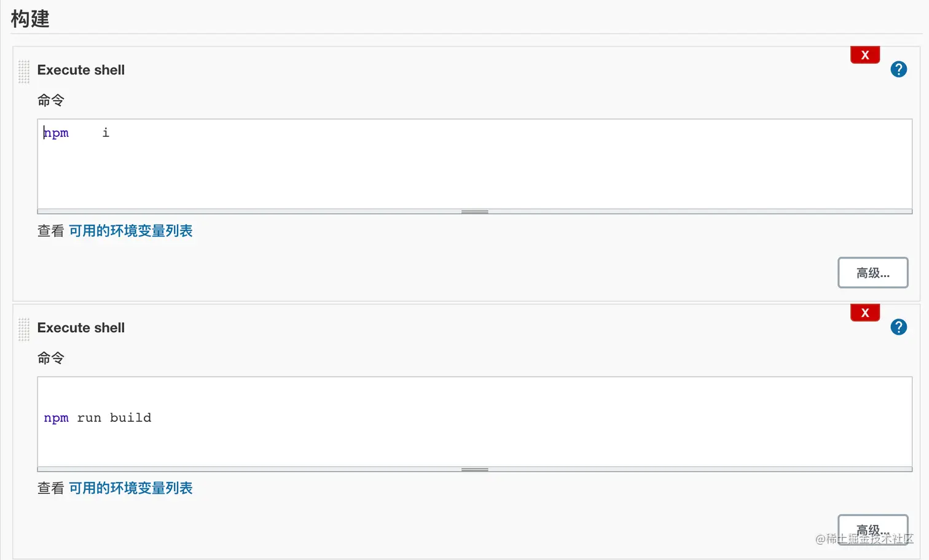Screen dimensions: 929x560
Task: Expand 高级 options of the second shell step
Action: [x=873, y=529]
